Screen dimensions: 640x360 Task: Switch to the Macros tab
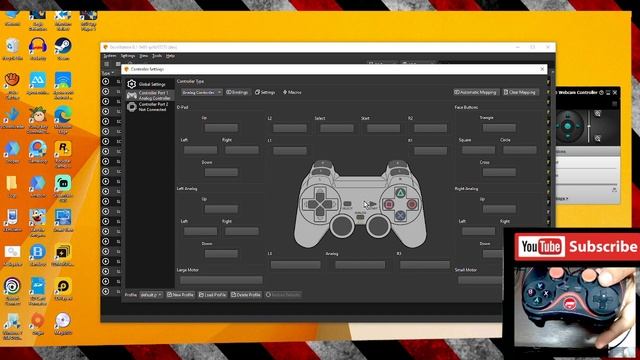tap(292, 93)
